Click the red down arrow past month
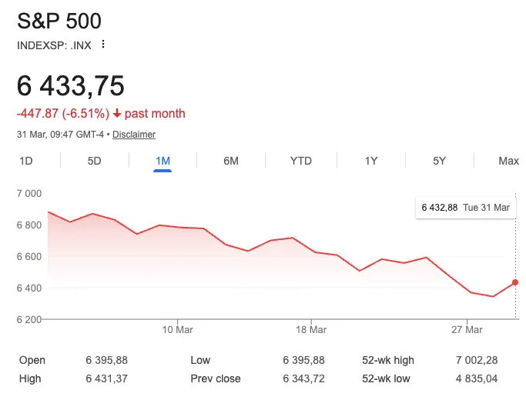 [x=117, y=114]
